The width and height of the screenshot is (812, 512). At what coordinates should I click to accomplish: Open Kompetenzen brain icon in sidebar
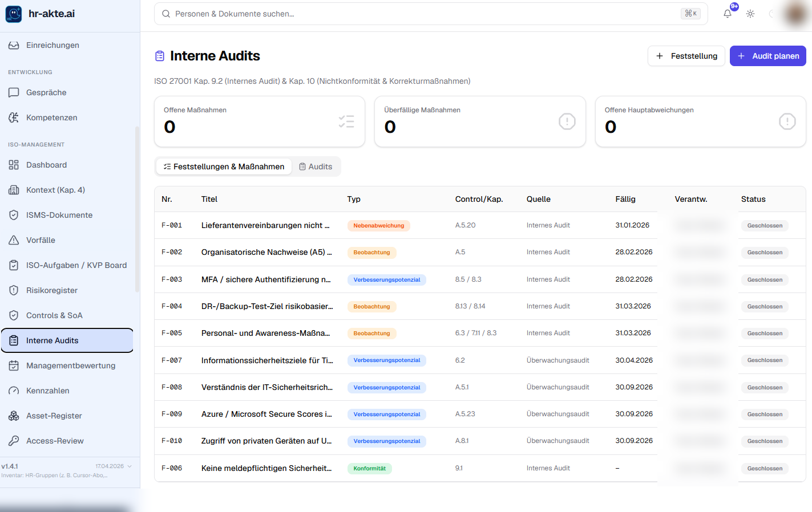pyautogui.click(x=14, y=117)
